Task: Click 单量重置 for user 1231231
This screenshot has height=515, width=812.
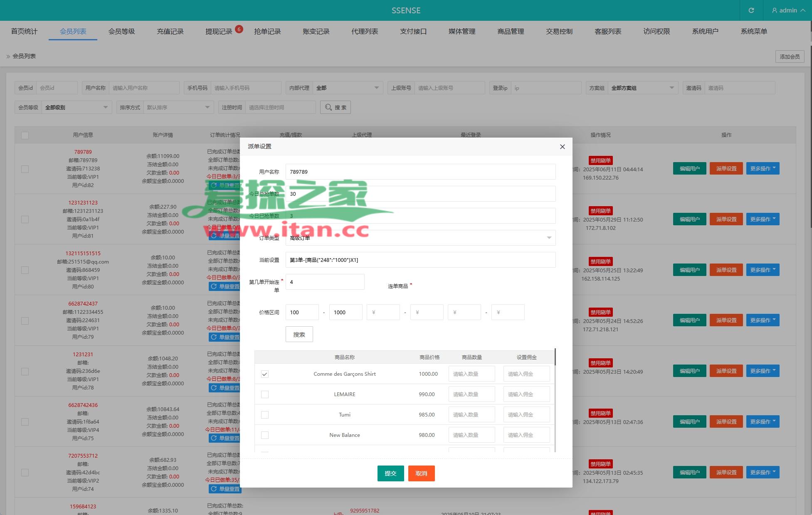Action: [225, 388]
